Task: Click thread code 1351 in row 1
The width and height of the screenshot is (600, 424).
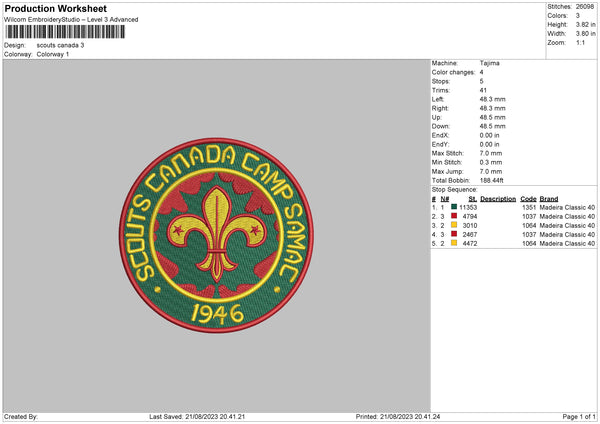Action: pos(529,207)
